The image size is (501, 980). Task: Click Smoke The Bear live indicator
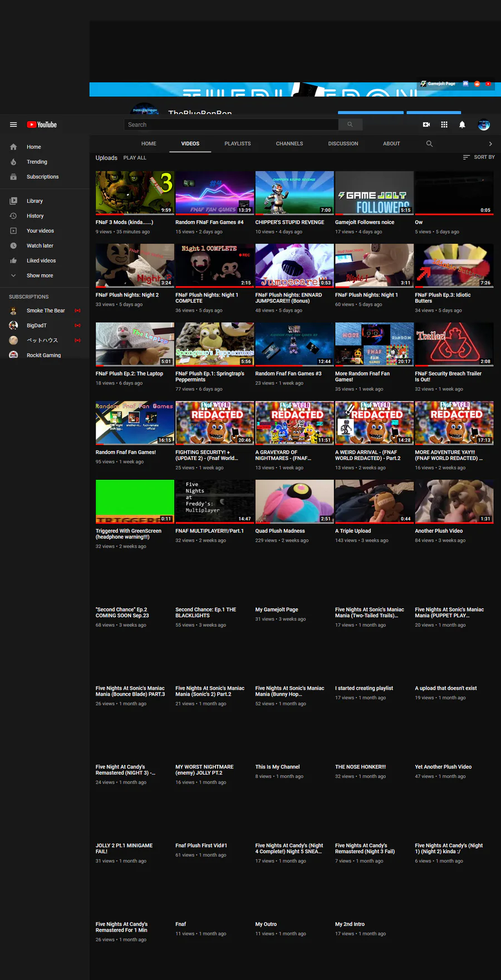point(77,310)
